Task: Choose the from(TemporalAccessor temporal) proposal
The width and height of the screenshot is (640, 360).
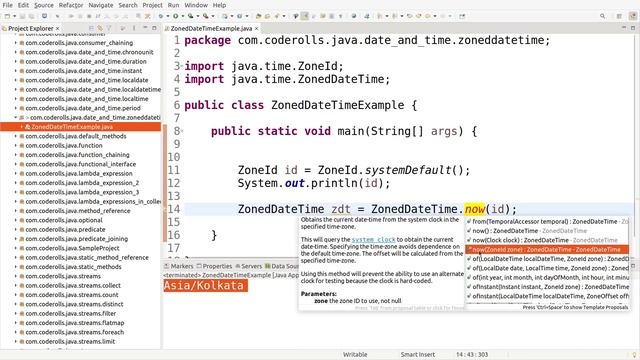Action: (547, 221)
